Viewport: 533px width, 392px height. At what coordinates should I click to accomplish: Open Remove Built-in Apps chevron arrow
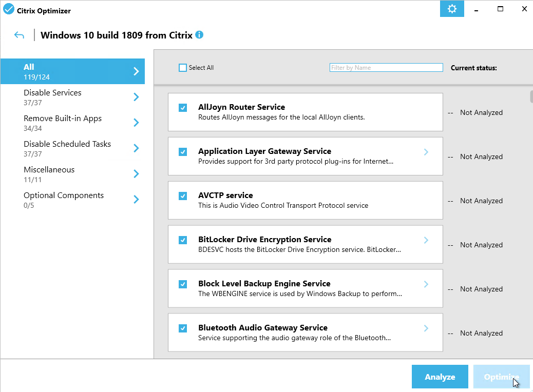coord(136,123)
